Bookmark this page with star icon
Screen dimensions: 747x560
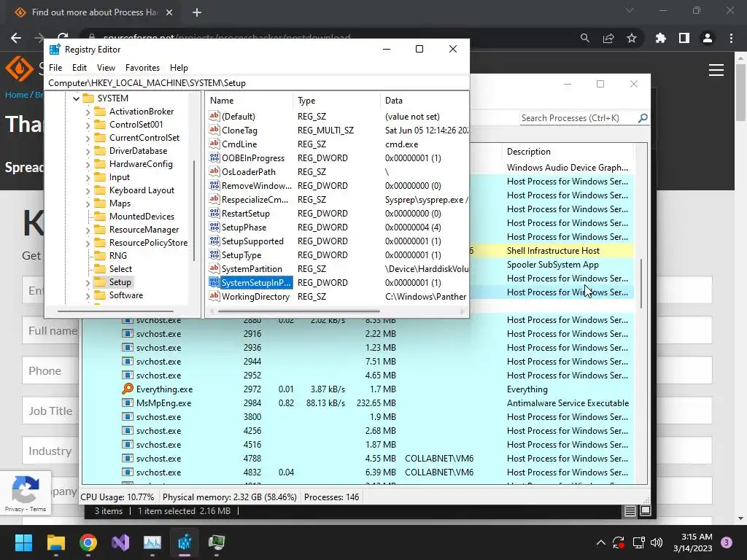click(x=632, y=38)
